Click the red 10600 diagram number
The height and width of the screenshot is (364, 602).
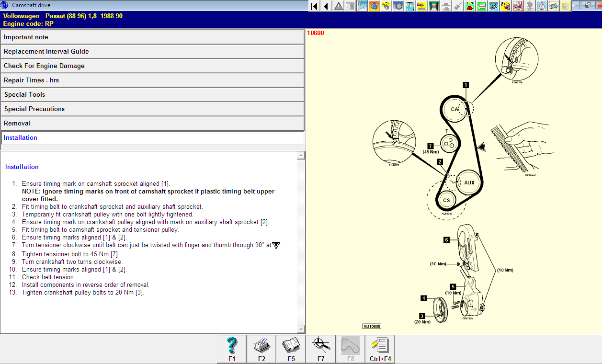316,33
